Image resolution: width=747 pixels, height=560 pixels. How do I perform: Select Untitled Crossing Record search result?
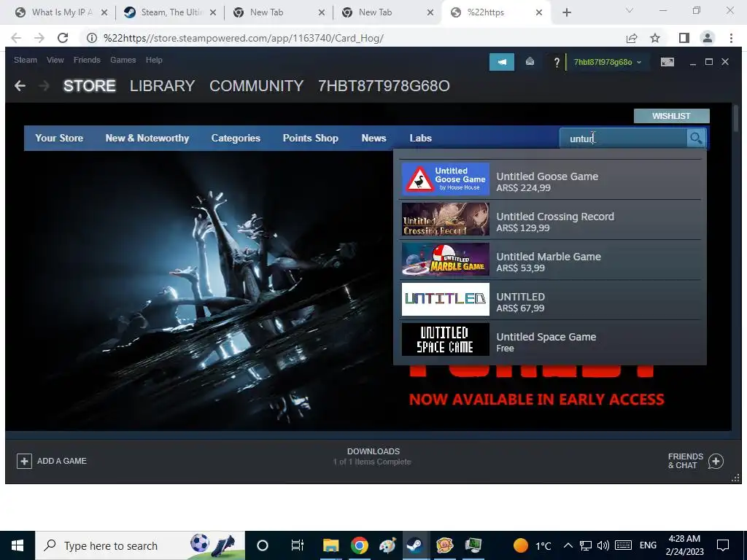(551, 219)
